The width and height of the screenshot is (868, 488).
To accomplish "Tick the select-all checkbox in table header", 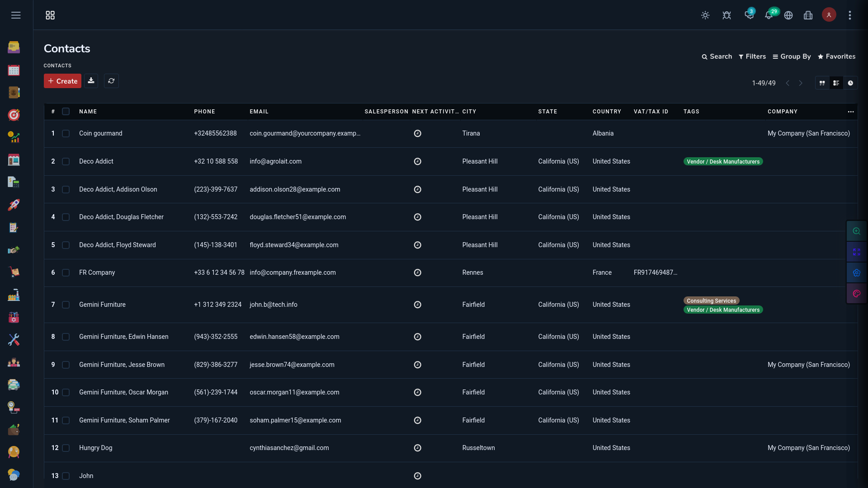I will pyautogui.click(x=66, y=112).
